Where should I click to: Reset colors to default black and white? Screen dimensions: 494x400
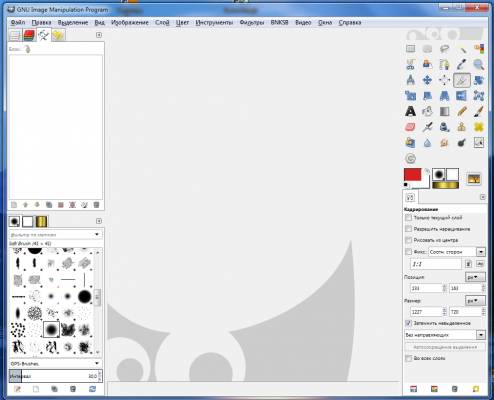click(406, 184)
